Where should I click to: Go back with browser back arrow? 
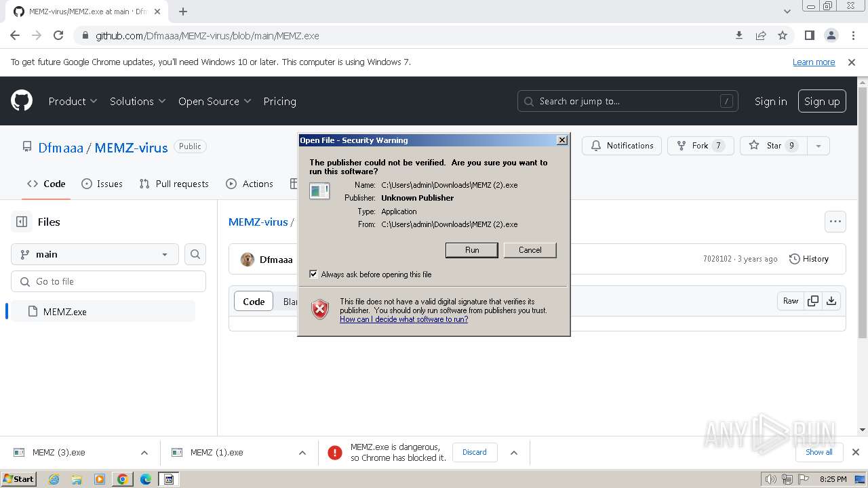15,35
